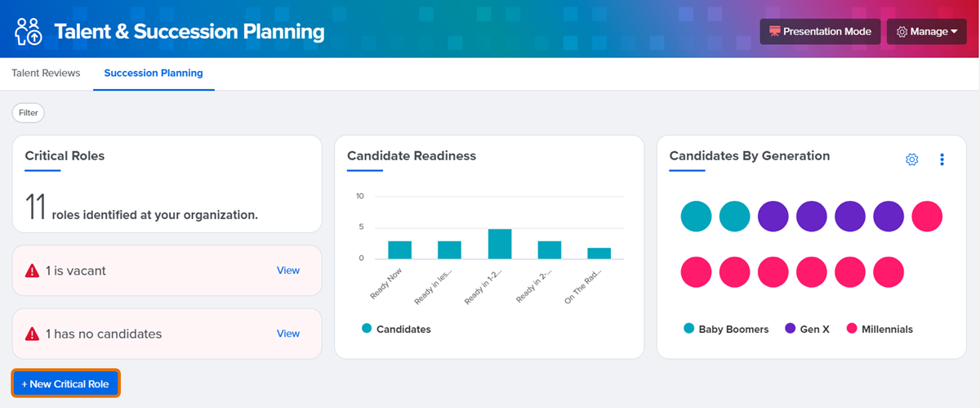980x408 pixels.
Task: View the role with no candidates
Action: point(288,334)
